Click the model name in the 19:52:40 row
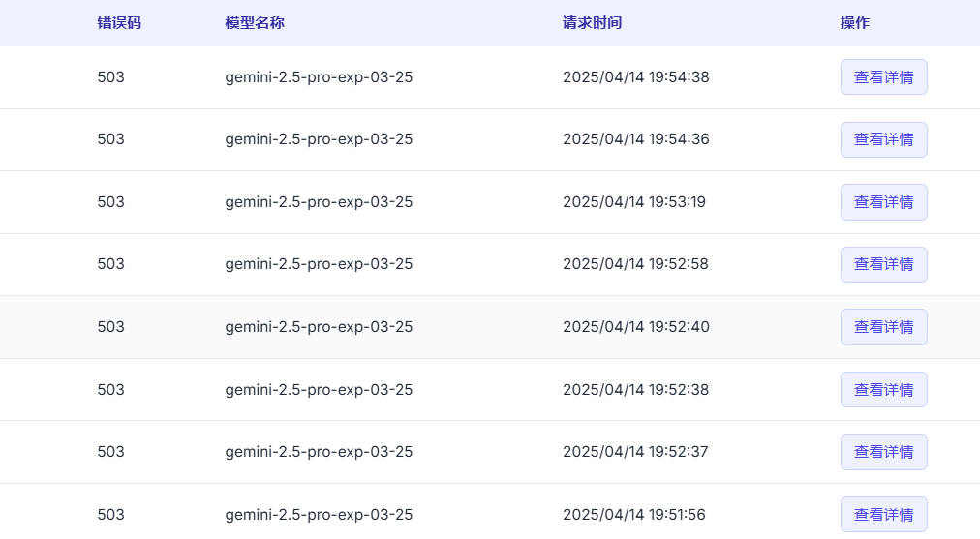980x539 pixels. click(x=319, y=327)
